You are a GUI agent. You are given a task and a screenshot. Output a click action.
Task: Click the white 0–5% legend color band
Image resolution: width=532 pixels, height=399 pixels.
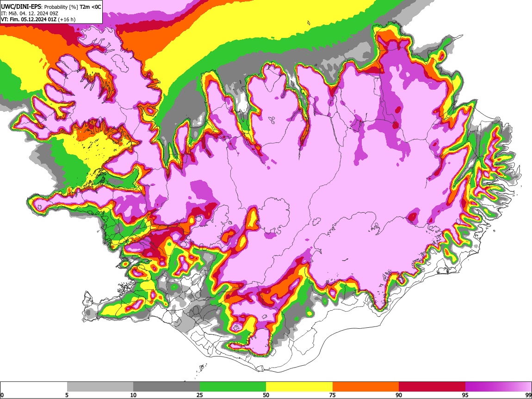[34, 387]
